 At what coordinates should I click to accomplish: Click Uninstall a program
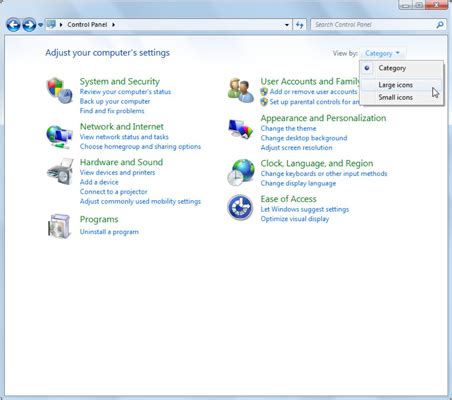(x=109, y=232)
